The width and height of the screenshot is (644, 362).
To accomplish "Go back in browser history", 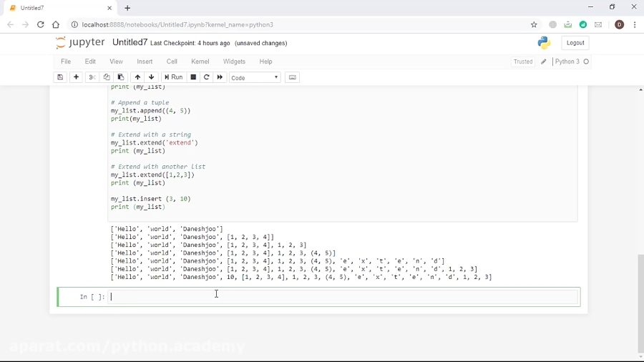I will pos(10,24).
